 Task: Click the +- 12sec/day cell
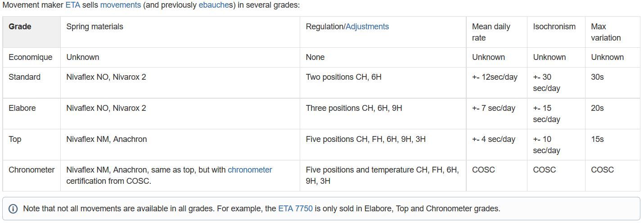click(496, 82)
